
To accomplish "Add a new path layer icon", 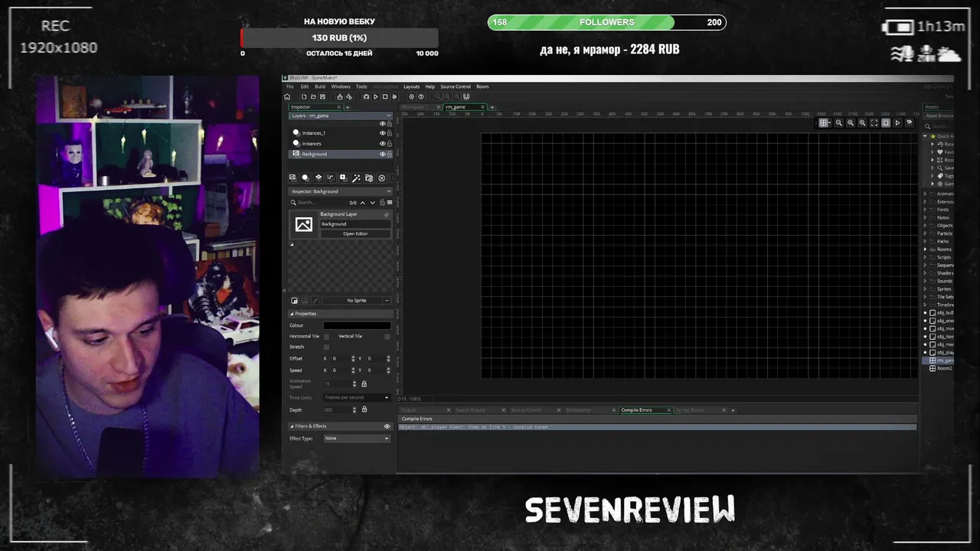I will point(331,178).
